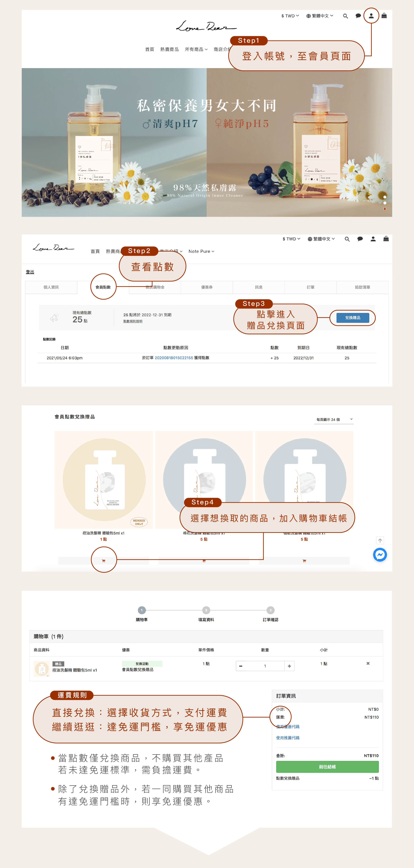Click the quantity input field showing 1
Image resolution: width=414 pixels, height=868 pixels.
pos(265,666)
